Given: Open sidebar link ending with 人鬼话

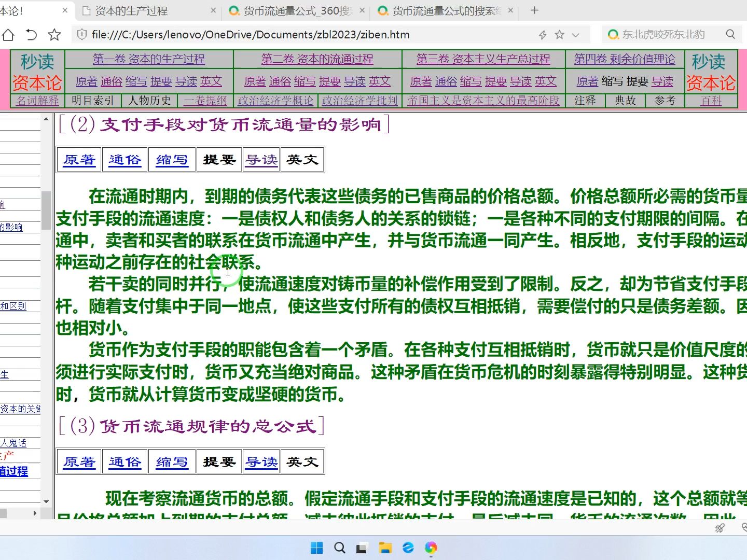Looking at the screenshot, I should click(13, 443).
